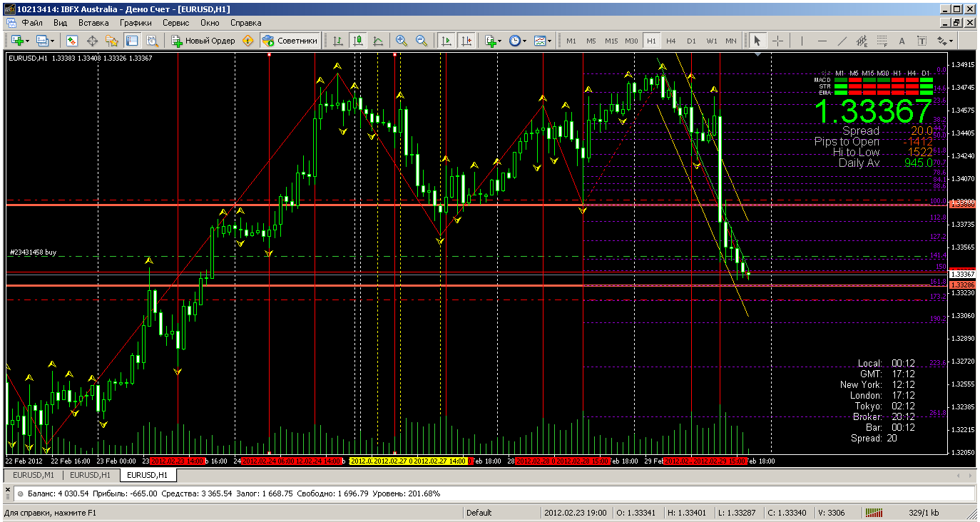This screenshot has width=980, height=522.
Task: Switch chart to line chart mode
Action: pyautogui.click(x=377, y=41)
